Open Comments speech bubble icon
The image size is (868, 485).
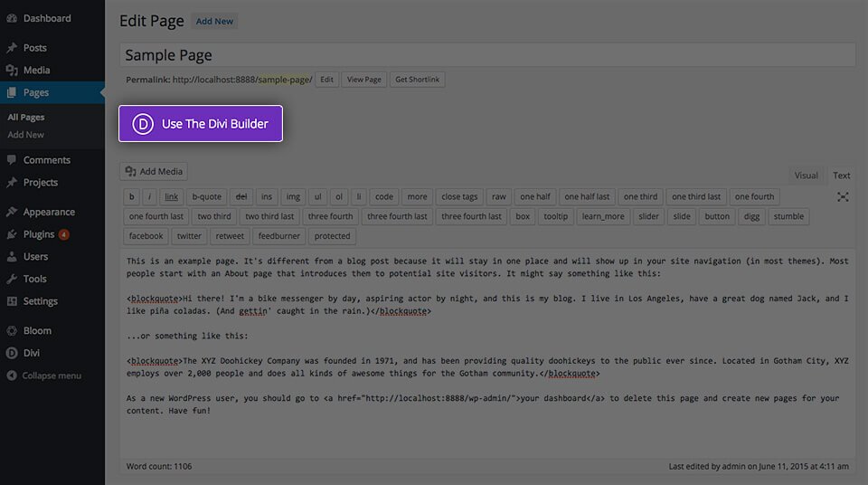point(12,159)
